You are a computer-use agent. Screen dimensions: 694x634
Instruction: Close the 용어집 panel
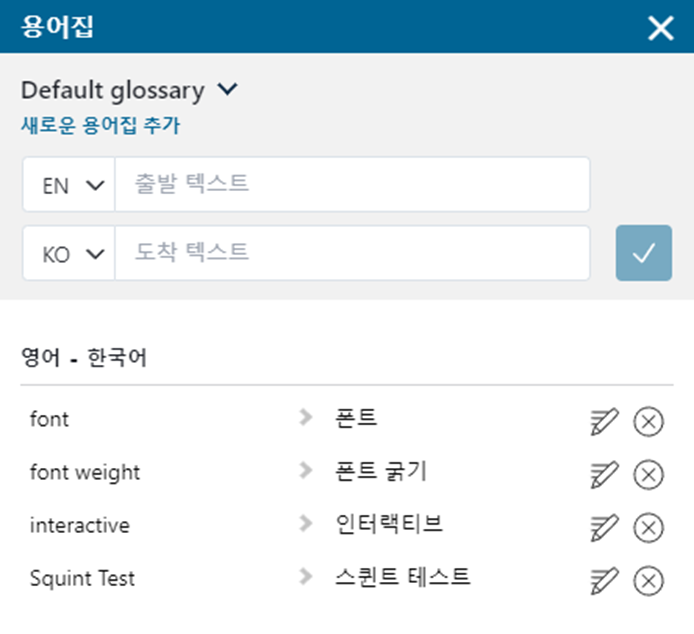click(x=661, y=28)
